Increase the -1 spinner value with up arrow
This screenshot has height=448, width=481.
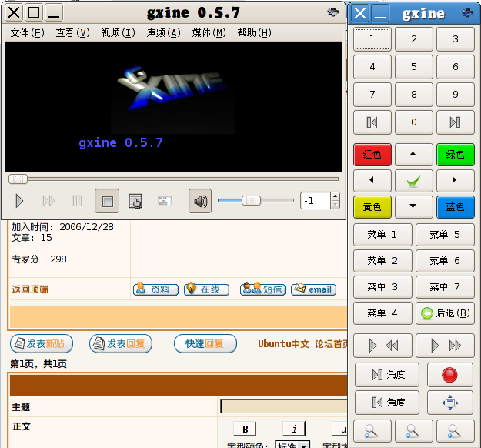point(336,196)
